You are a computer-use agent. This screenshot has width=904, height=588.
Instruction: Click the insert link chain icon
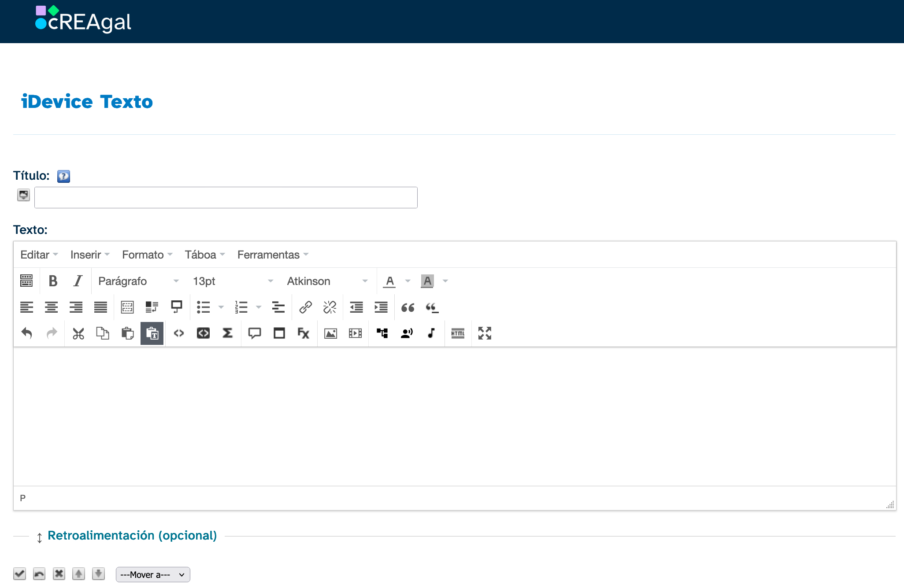305,307
